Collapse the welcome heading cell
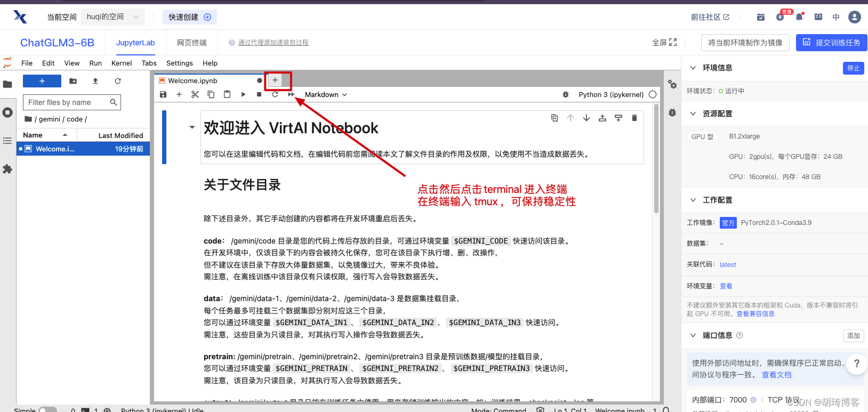 pos(192,127)
